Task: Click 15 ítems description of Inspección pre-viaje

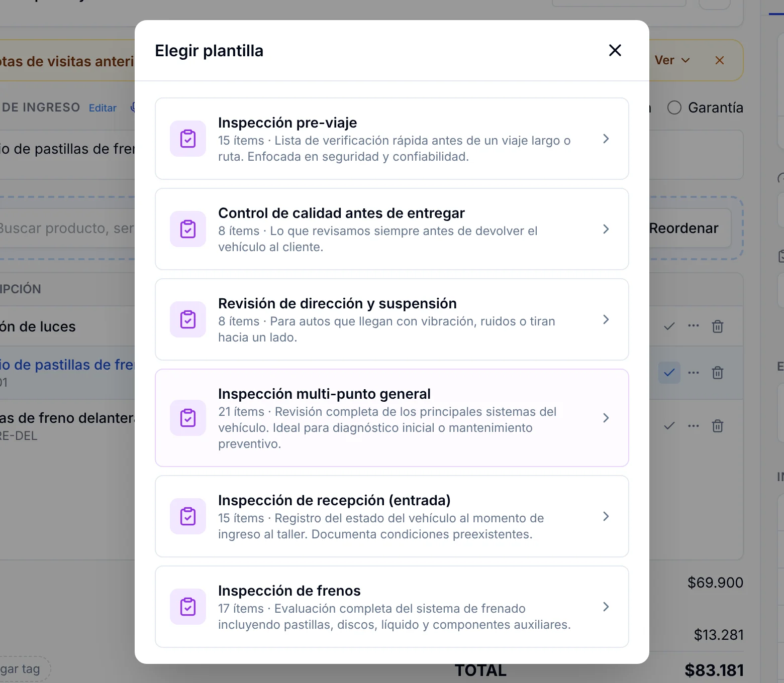Action: point(394,149)
